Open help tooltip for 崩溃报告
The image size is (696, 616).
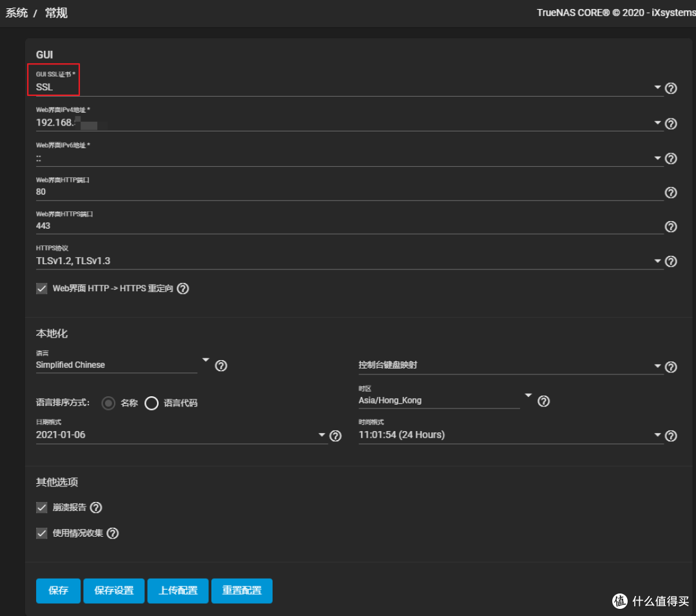95,507
